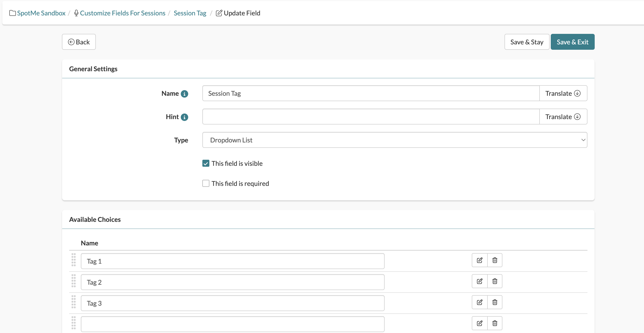Click the microphone icon in the breadcrumb

[76, 13]
